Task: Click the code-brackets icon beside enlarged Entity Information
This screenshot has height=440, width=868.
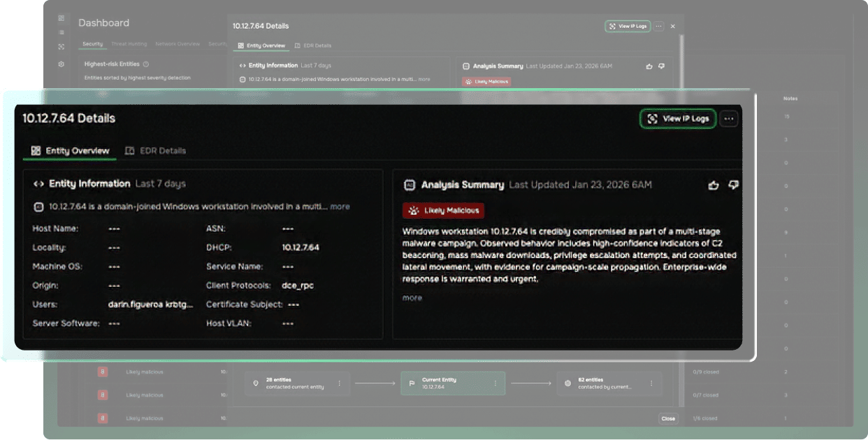Action: click(x=38, y=184)
